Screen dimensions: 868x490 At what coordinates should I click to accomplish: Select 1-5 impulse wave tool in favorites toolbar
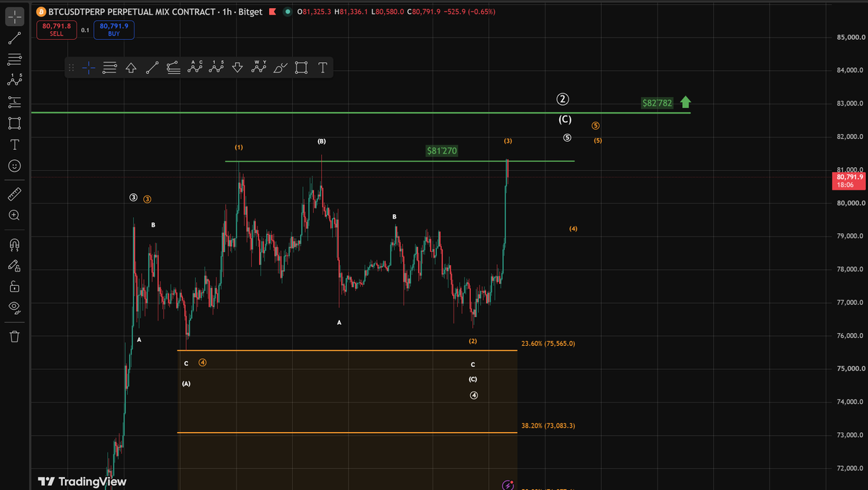[x=216, y=67]
